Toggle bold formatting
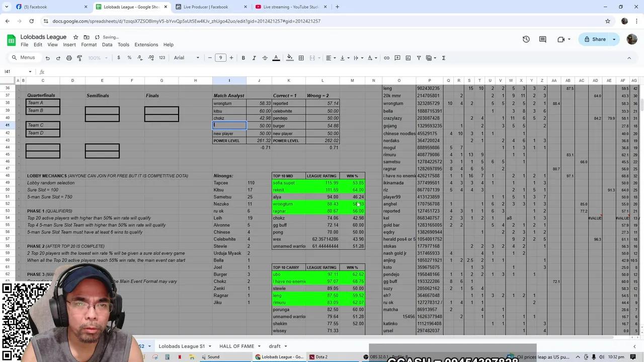 [243, 58]
